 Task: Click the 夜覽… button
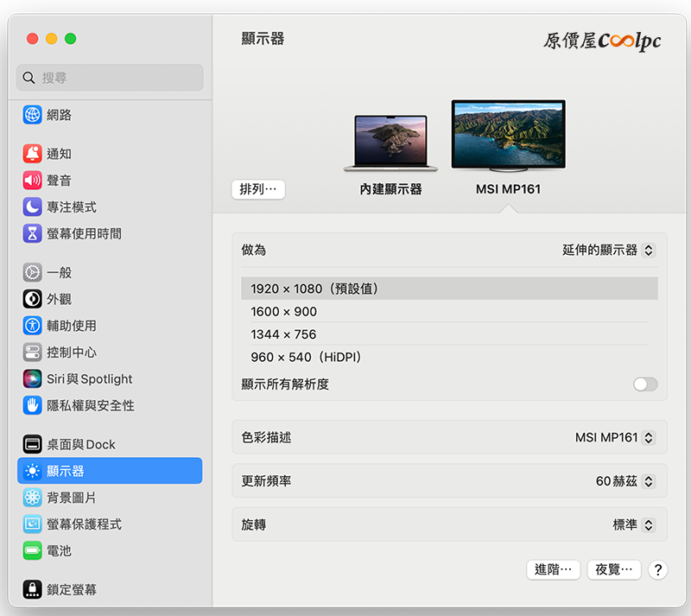pos(614,569)
